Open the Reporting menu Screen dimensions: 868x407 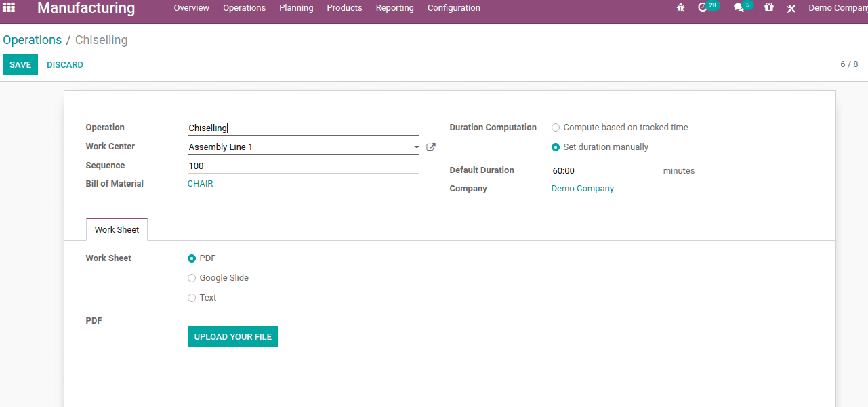[395, 8]
